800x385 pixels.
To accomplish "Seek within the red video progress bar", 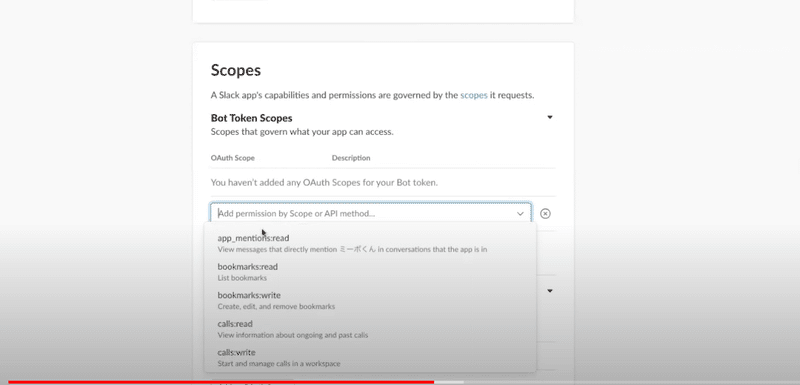I will point(220,382).
